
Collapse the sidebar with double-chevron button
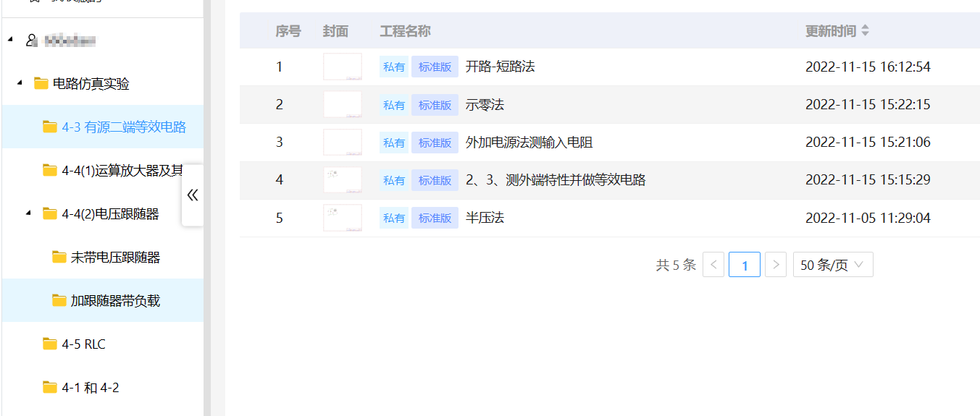pos(193,195)
